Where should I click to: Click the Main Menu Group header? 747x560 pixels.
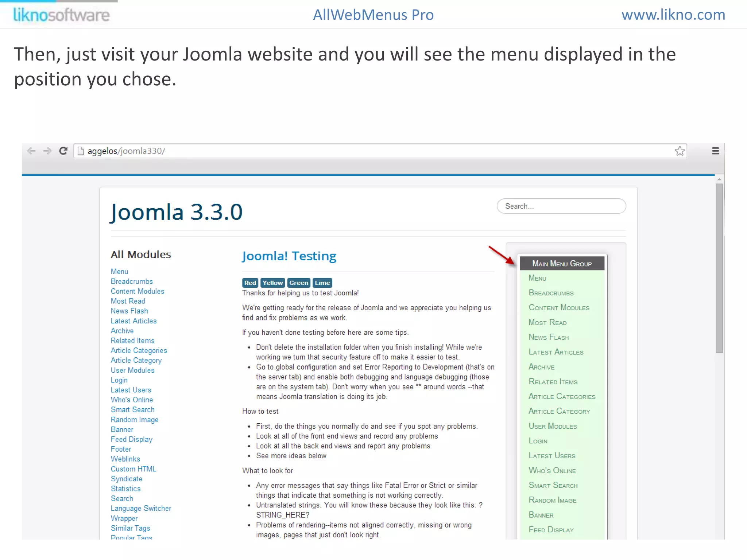pos(562,263)
